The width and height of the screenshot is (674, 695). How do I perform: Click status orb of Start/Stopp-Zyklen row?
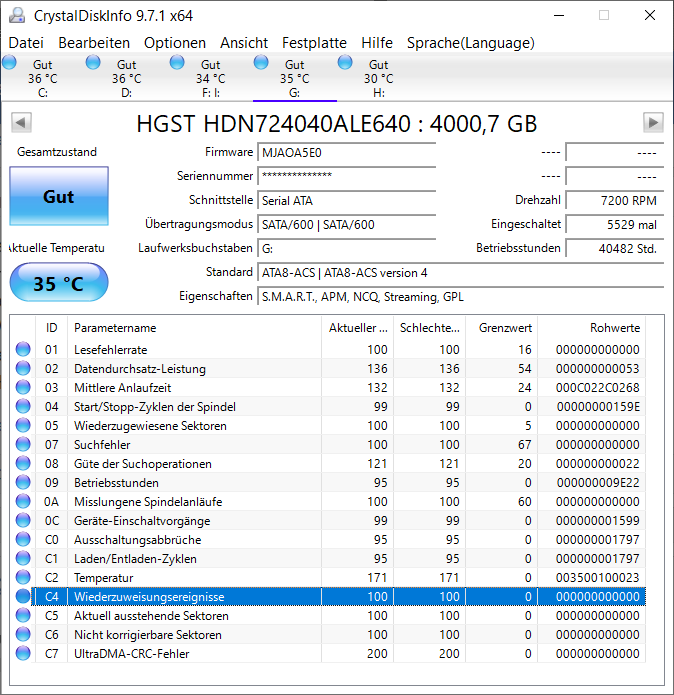pos(23,406)
